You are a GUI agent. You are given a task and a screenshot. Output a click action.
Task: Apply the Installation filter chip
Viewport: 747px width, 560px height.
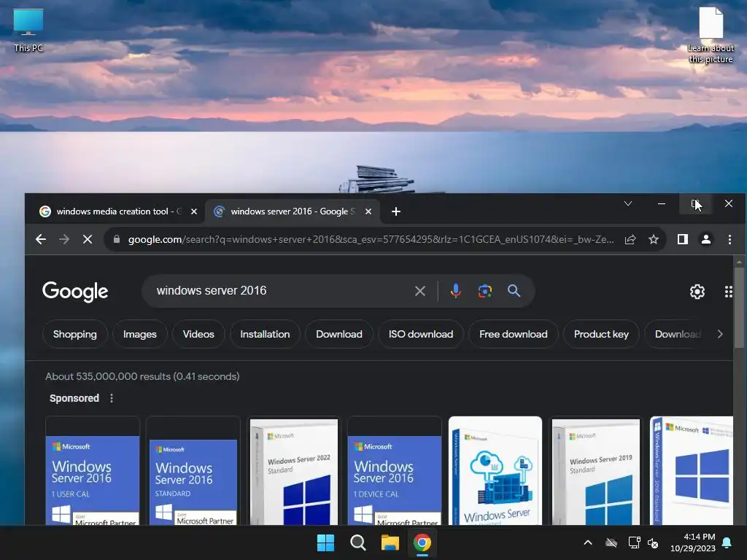click(x=265, y=334)
